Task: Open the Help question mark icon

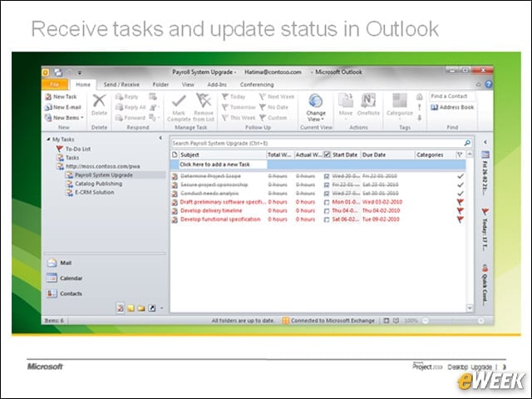Action: click(489, 84)
